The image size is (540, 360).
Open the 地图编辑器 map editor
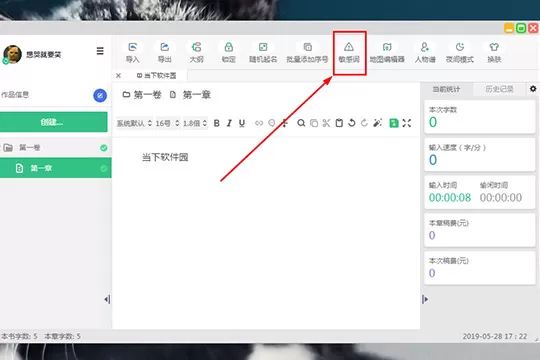pos(387,53)
